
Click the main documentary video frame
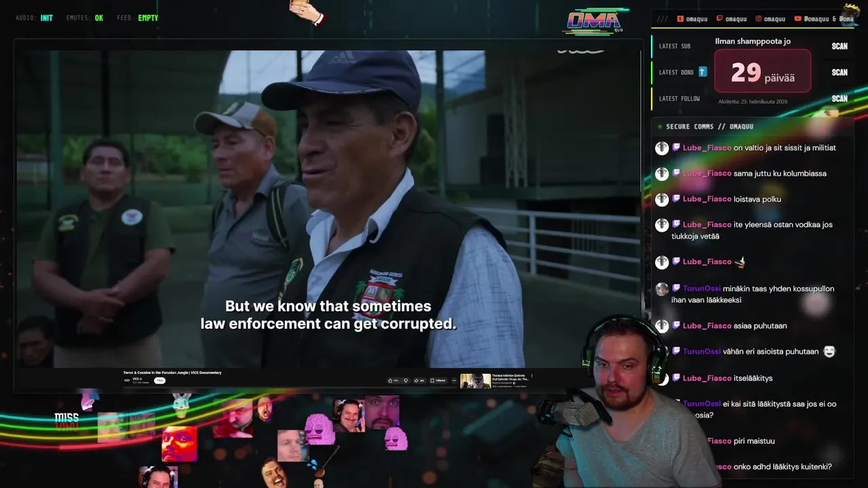328,209
